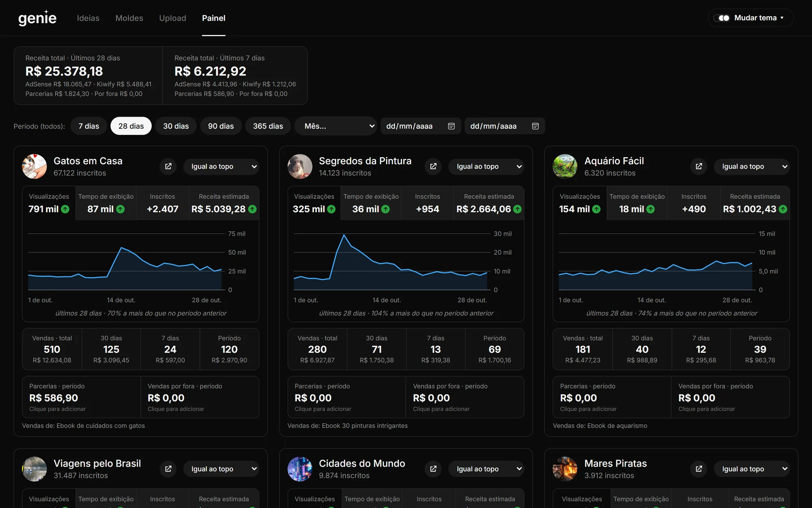Open external link for Viagens pelo Brasil
The width and height of the screenshot is (812, 508).
coord(168,469)
